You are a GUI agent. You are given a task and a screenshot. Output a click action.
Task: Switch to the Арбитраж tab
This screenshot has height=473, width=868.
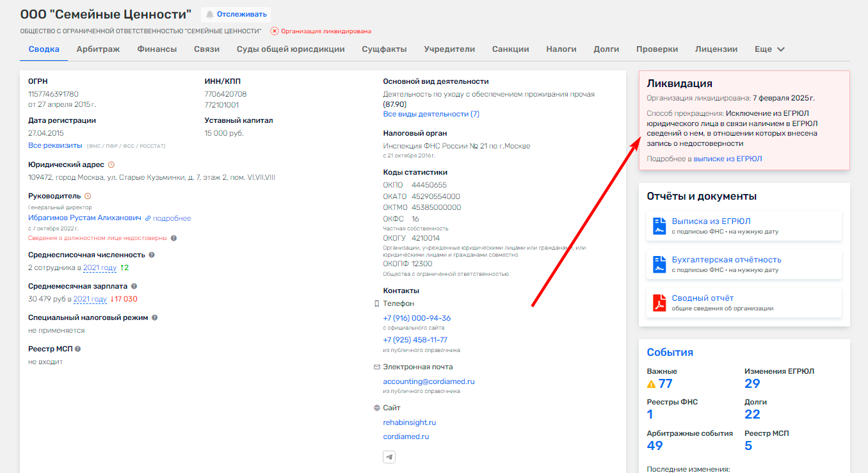98,49
